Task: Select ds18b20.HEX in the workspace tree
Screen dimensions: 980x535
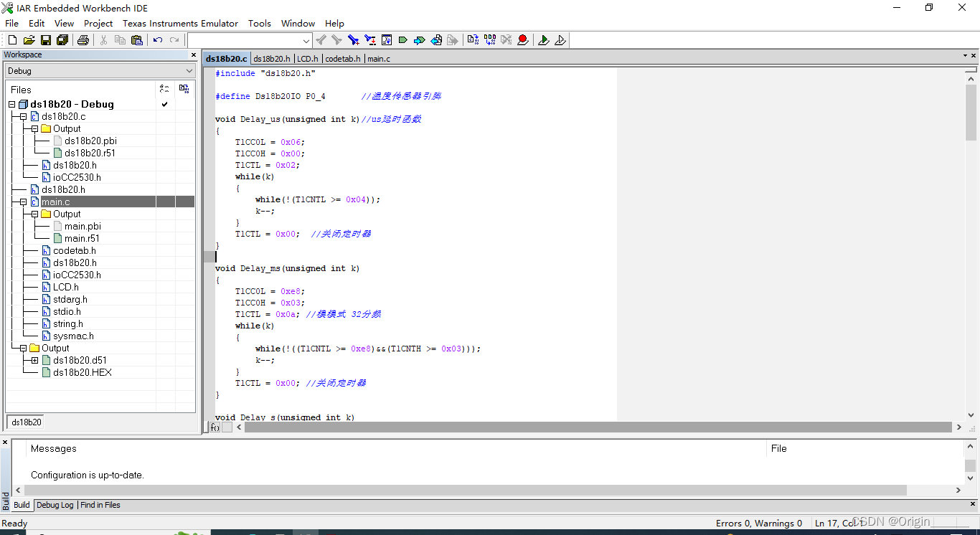Action: pyautogui.click(x=83, y=373)
